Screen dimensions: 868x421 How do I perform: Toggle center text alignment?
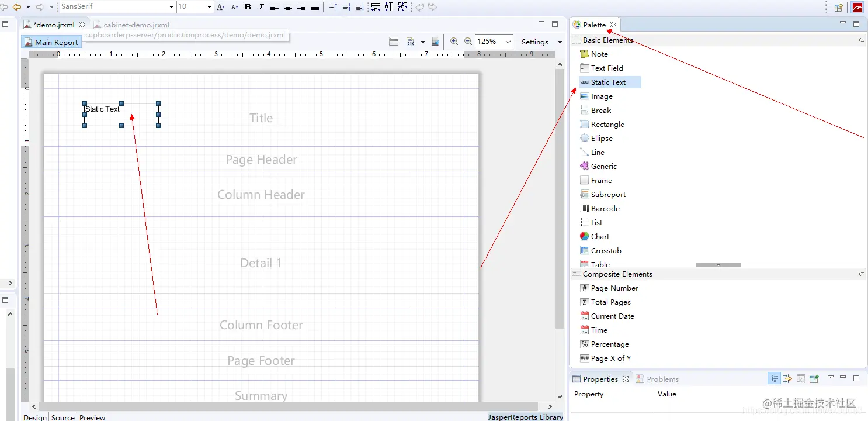[x=288, y=7]
